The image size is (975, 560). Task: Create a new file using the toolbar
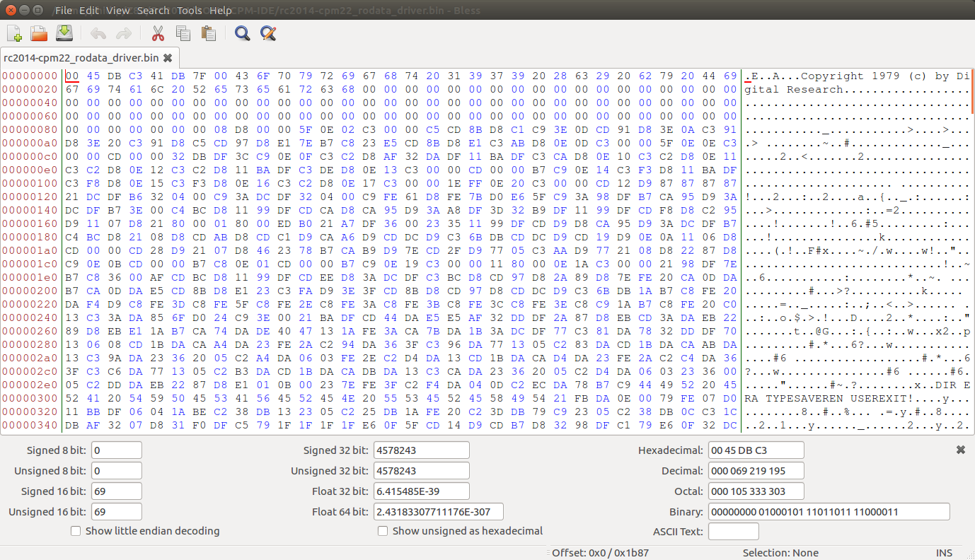13,33
